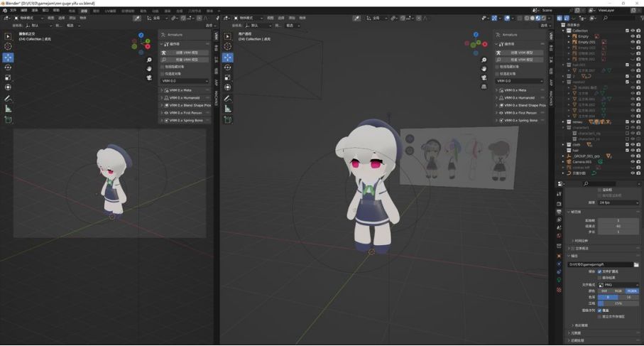The width and height of the screenshot is (644, 346).
Task: Toggle visibility of Camera.001 in outliner
Action: pos(633,162)
